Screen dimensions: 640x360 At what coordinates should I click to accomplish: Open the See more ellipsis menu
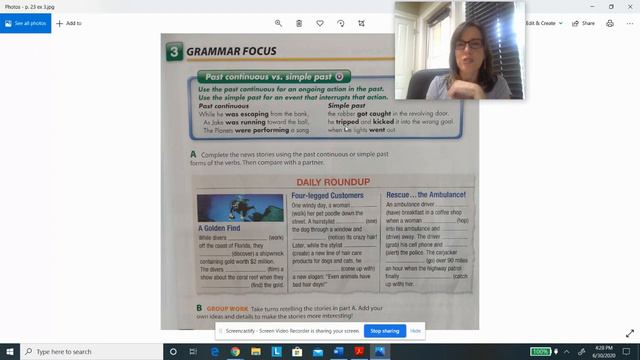tap(630, 23)
